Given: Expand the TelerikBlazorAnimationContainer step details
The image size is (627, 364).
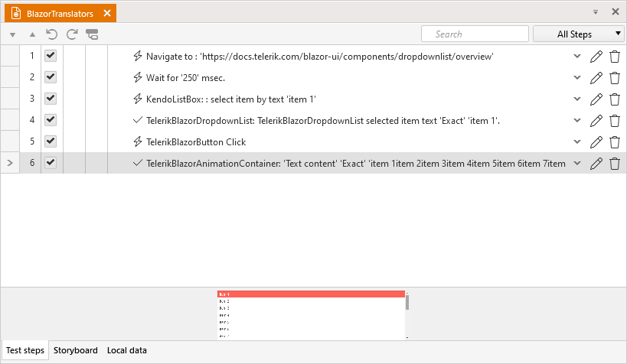Looking at the screenshot, I should (x=577, y=163).
